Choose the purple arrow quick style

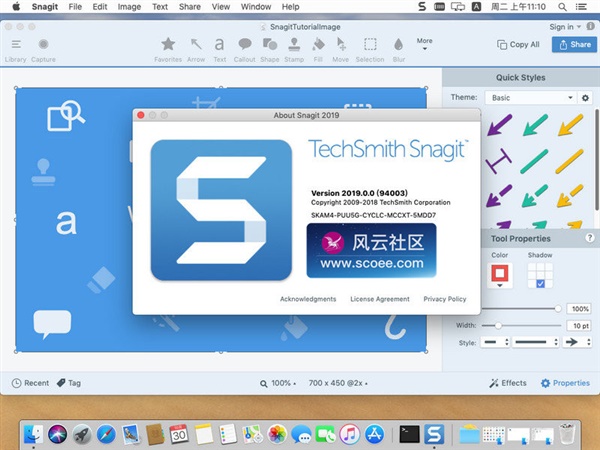[500, 125]
